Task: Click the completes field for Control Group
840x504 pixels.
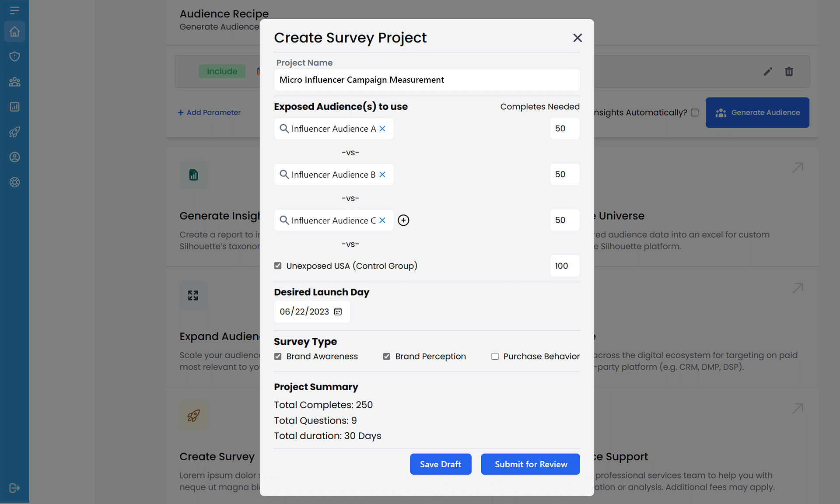Action: 564,266
